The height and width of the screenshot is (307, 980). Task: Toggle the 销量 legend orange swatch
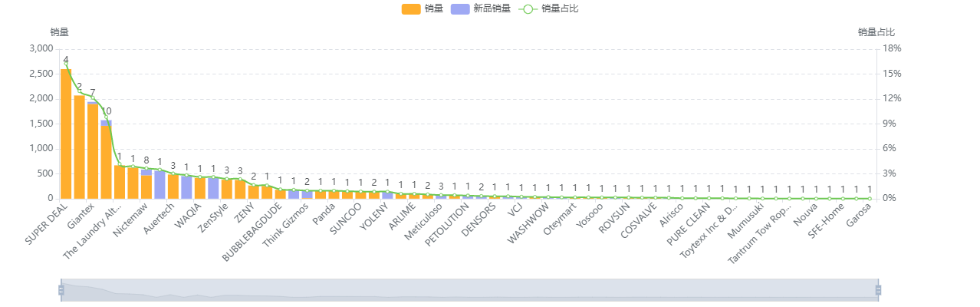tap(412, 8)
